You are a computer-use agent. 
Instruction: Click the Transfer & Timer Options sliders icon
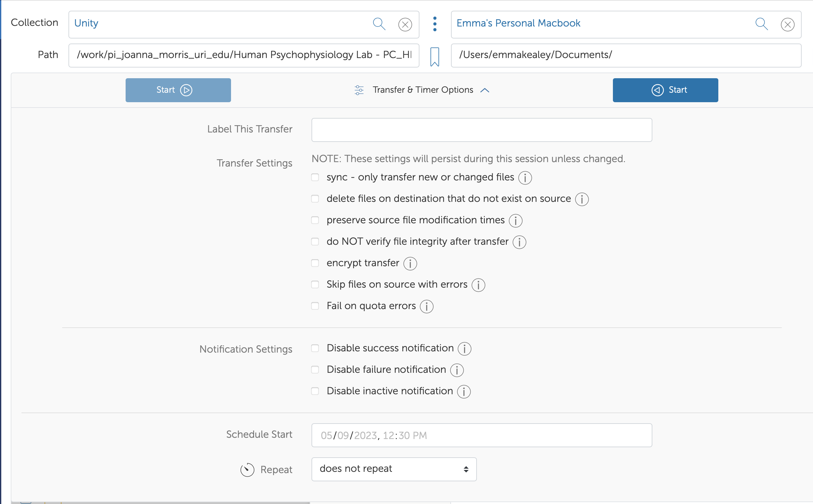359,90
